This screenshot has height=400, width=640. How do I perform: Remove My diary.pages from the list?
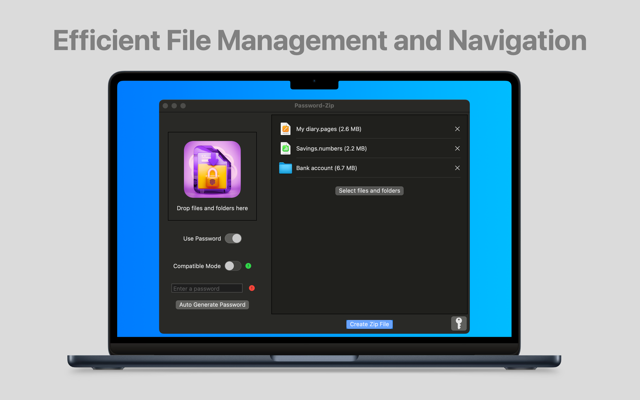pos(457,129)
